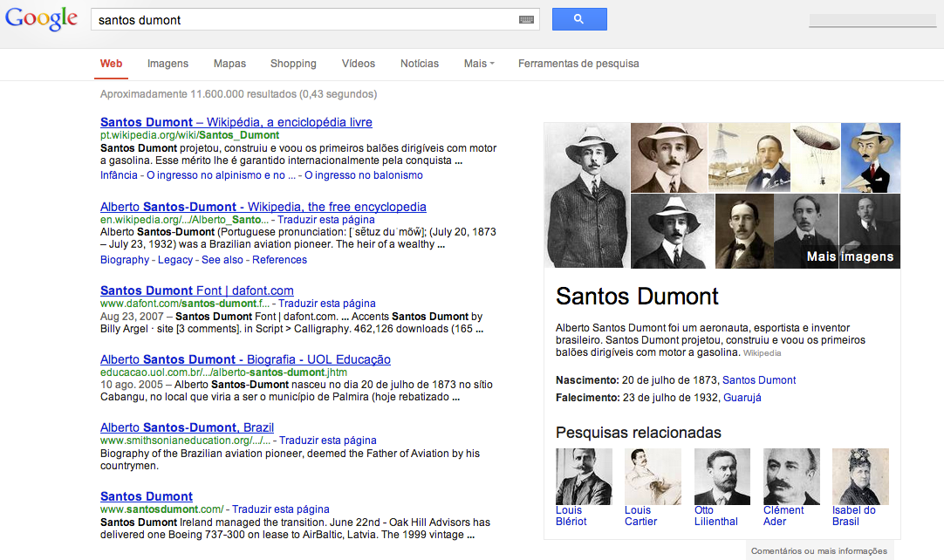
Task: Open the on-screen keyboard icon in search box
Action: tap(526, 19)
